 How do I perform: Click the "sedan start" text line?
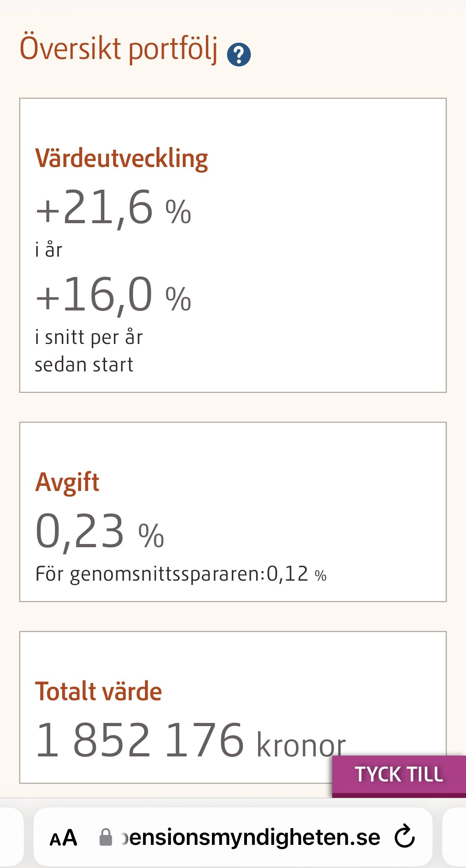[x=84, y=365]
